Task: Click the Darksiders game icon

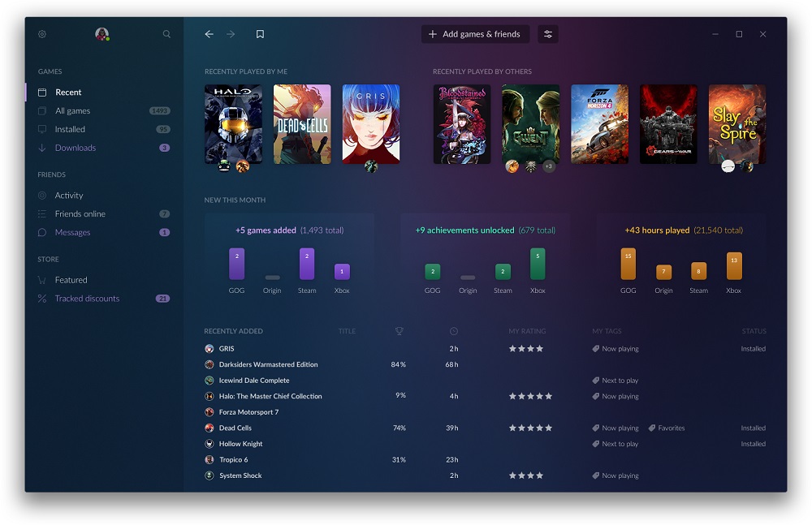Action: coord(209,364)
